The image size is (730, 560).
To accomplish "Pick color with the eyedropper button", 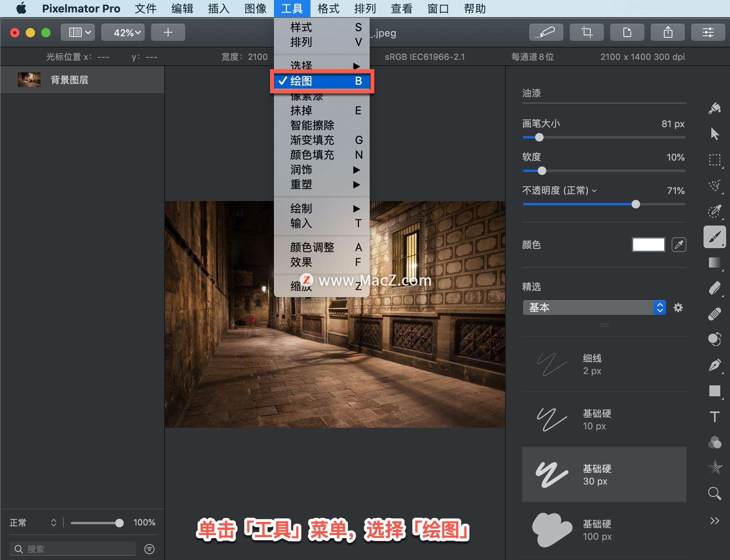I will pyautogui.click(x=679, y=245).
